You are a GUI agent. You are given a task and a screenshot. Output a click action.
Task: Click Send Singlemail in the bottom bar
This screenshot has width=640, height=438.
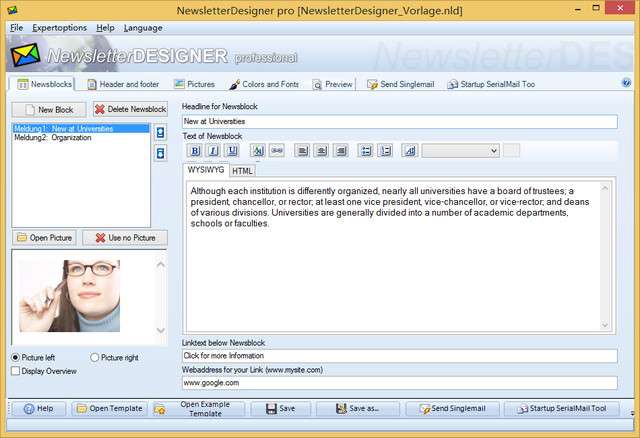point(452,408)
